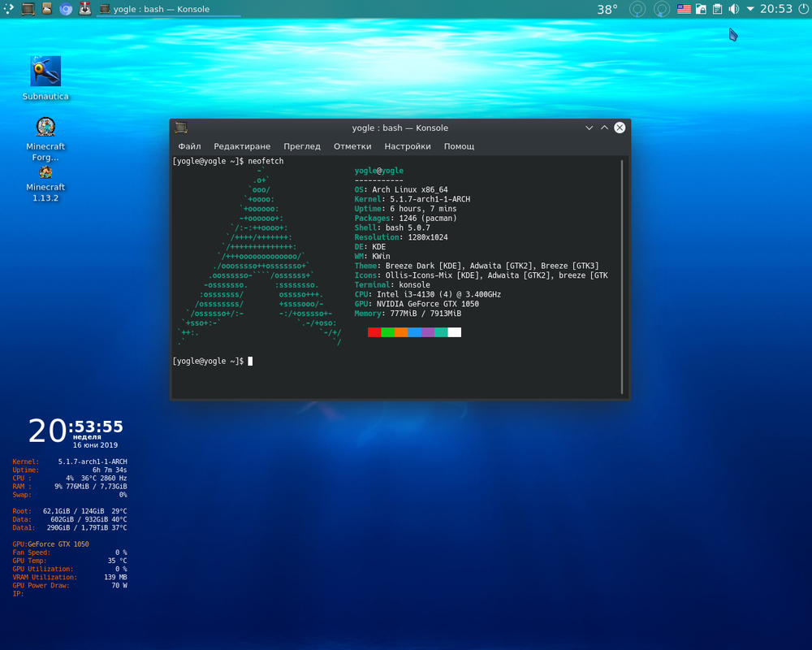The height and width of the screenshot is (650, 812).
Task: Open the first circular system monitor widget
Action: pos(637,9)
